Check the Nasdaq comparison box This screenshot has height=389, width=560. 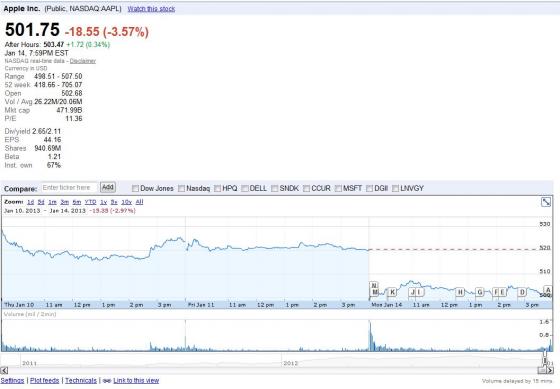181,188
